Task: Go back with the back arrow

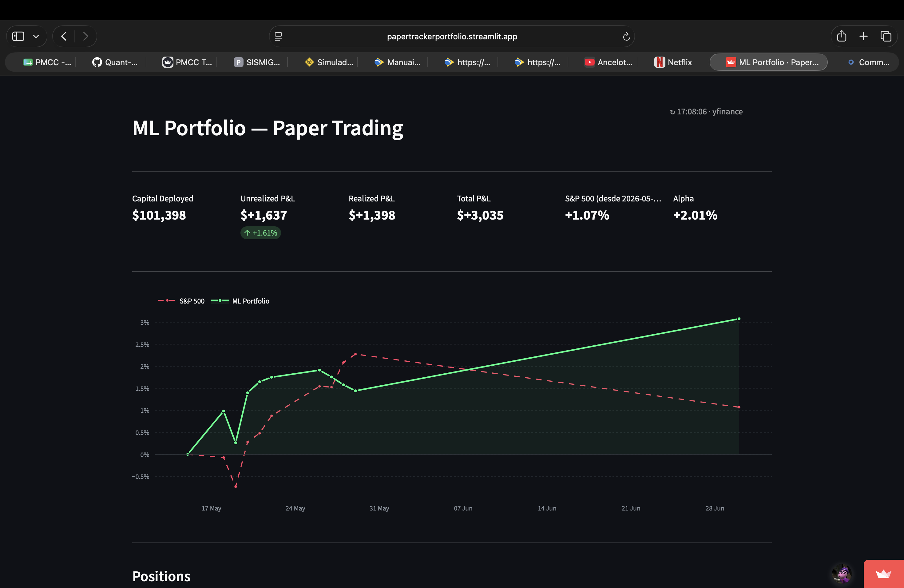Action: 64,37
